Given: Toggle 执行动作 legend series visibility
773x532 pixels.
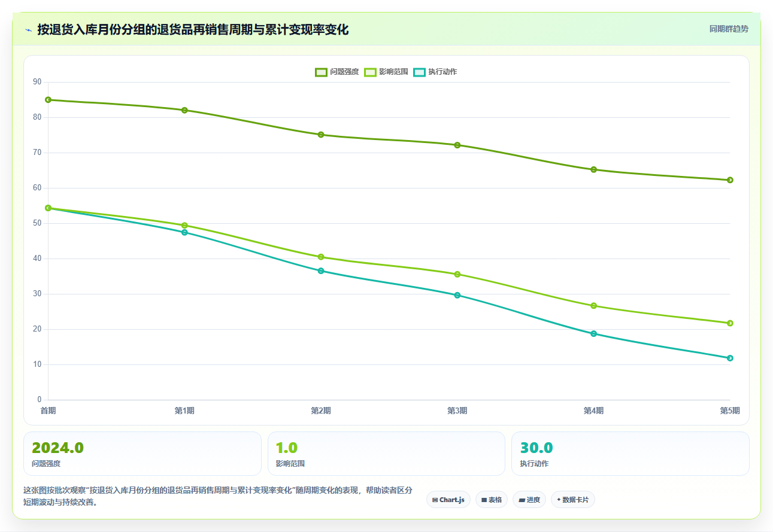Looking at the screenshot, I should pos(435,72).
